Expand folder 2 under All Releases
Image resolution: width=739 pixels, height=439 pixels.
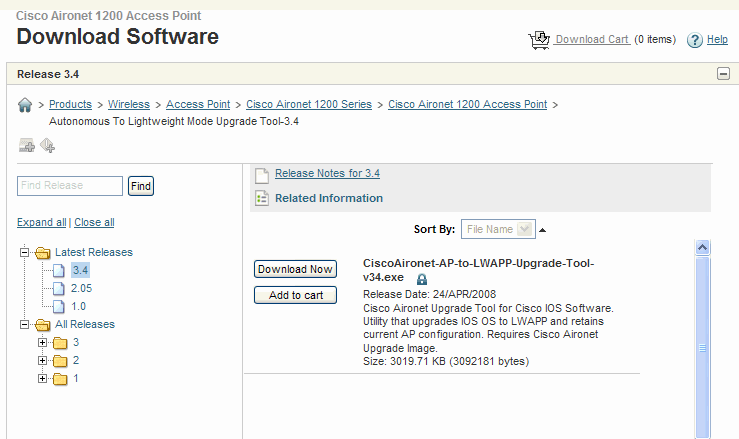[x=42, y=360]
